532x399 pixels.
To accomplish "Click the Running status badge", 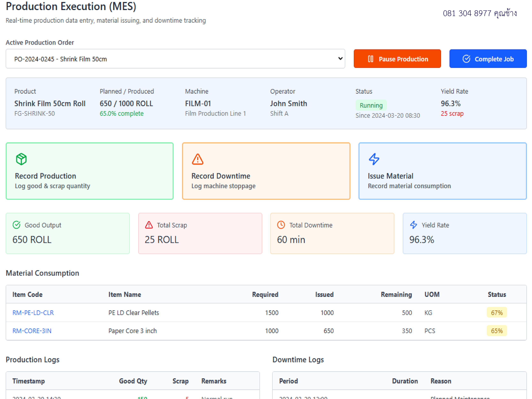I will click(371, 105).
